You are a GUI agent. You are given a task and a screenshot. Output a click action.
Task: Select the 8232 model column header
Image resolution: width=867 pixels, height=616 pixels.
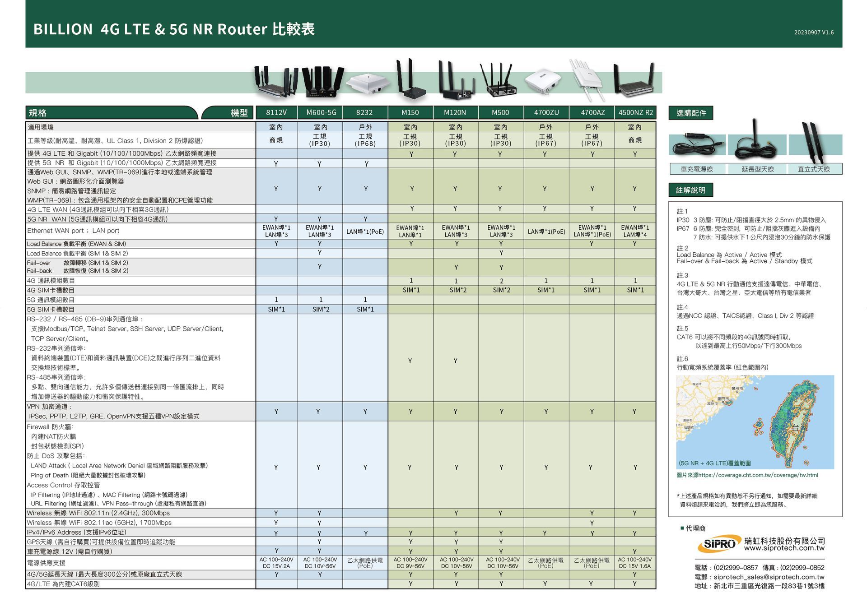tap(365, 113)
